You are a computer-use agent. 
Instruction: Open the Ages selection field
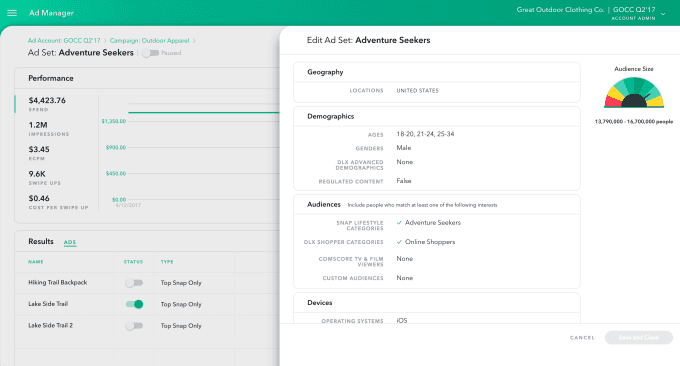point(425,134)
